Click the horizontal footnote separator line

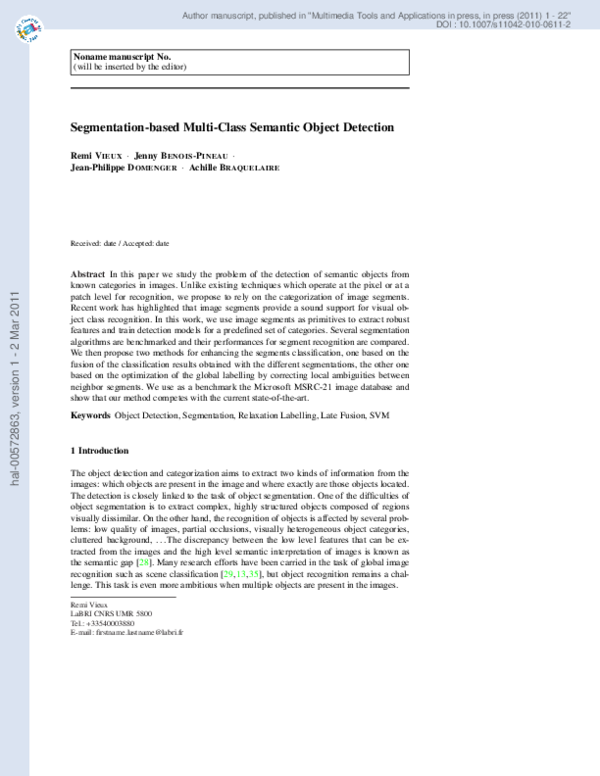[123, 597]
